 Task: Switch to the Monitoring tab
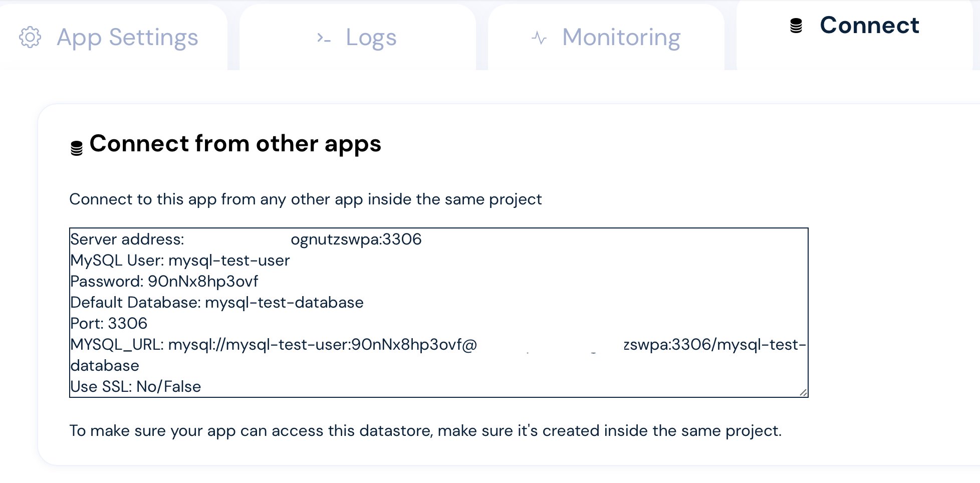621,37
